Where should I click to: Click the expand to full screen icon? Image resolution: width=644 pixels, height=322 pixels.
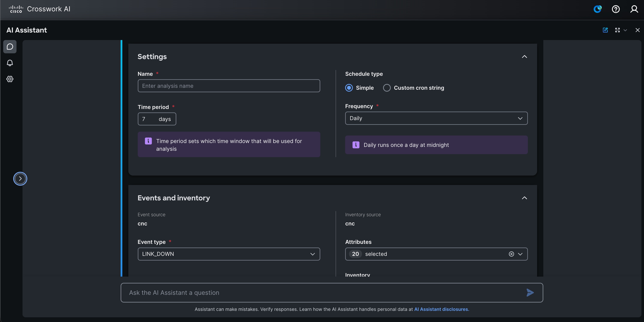point(617,30)
